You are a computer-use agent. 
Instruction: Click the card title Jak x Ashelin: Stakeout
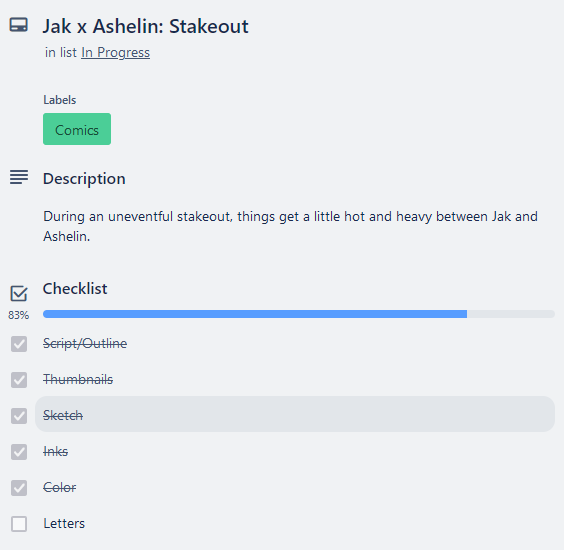coord(146,26)
